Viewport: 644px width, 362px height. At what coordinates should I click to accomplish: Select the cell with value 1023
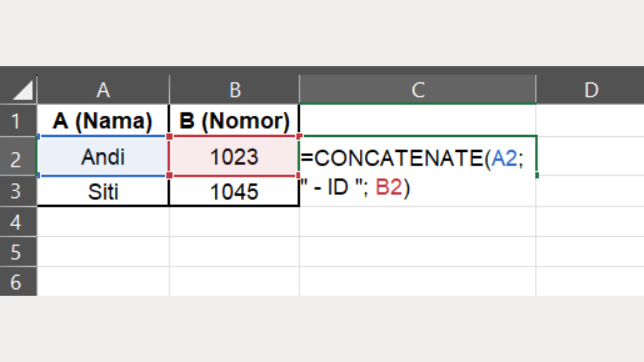(234, 157)
